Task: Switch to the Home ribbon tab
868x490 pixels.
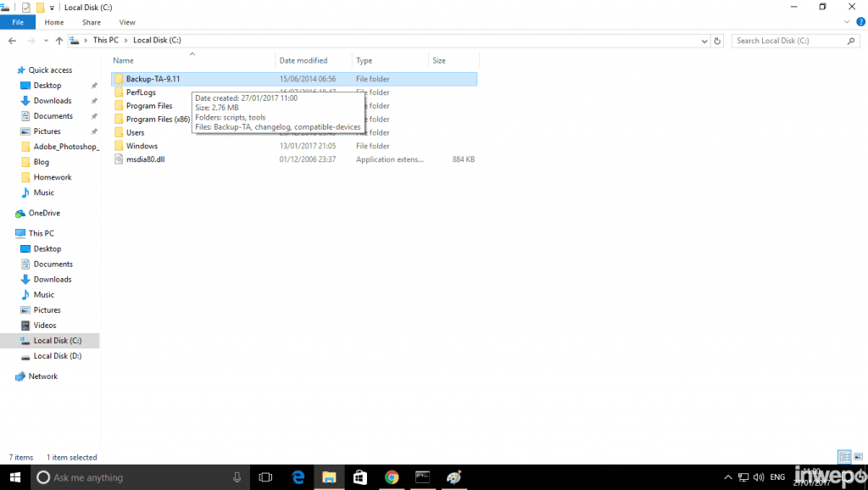Action: (x=54, y=22)
